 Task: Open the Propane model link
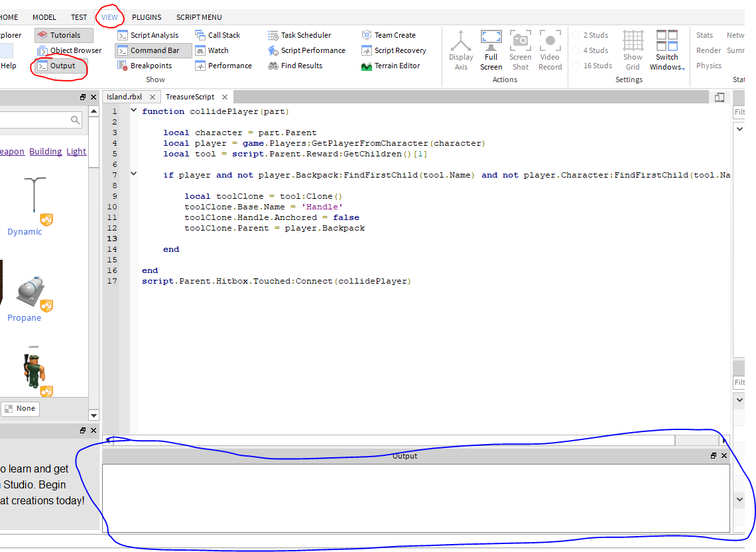click(24, 318)
